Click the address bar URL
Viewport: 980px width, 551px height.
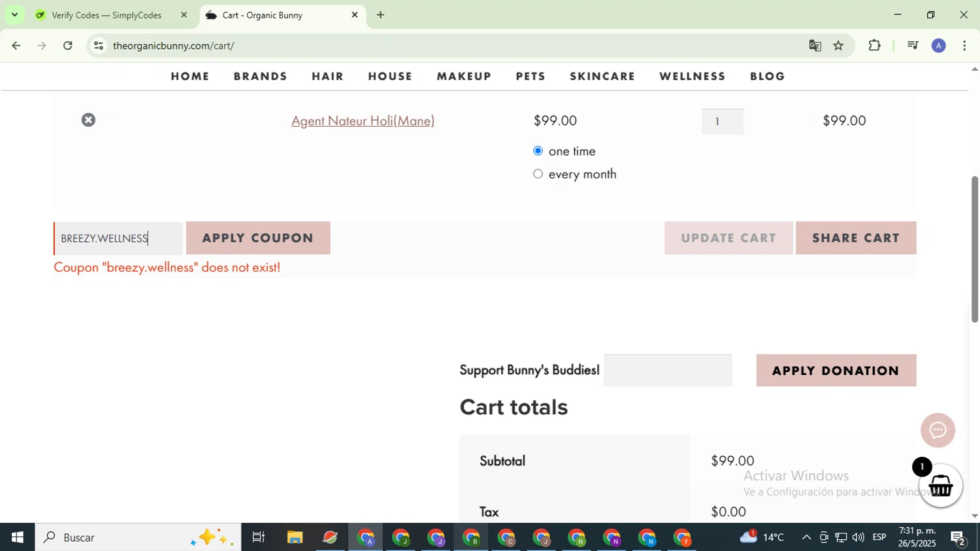(x=173, y=46)
